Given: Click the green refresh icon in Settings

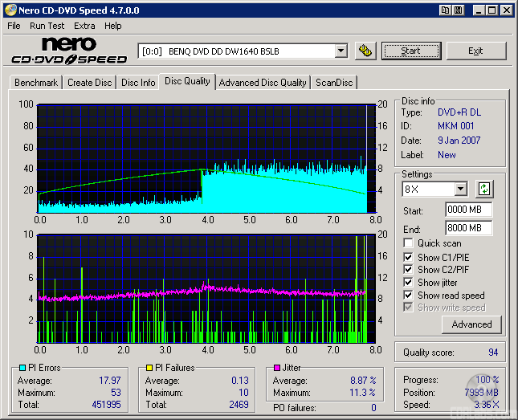Looking at the screenshot, I should [x=484, y=189].
